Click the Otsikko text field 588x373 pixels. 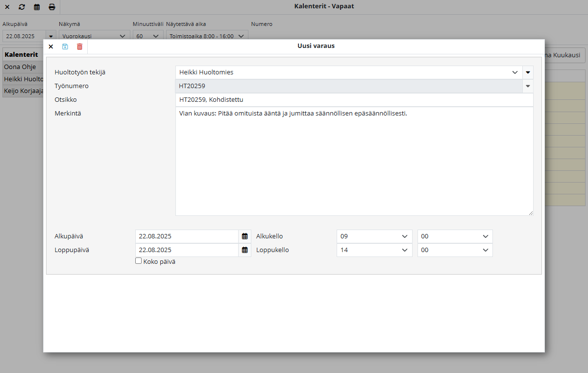pyautogui.click(x=354, y=100)
